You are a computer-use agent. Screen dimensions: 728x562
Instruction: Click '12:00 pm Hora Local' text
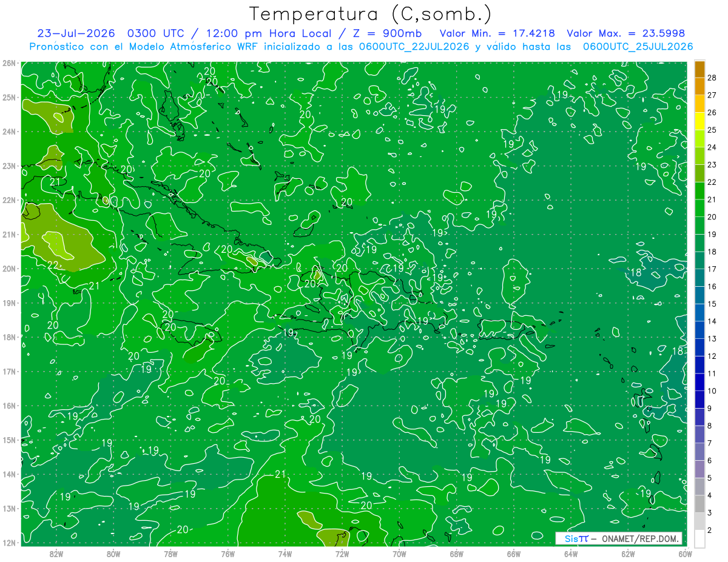(268, 33)
